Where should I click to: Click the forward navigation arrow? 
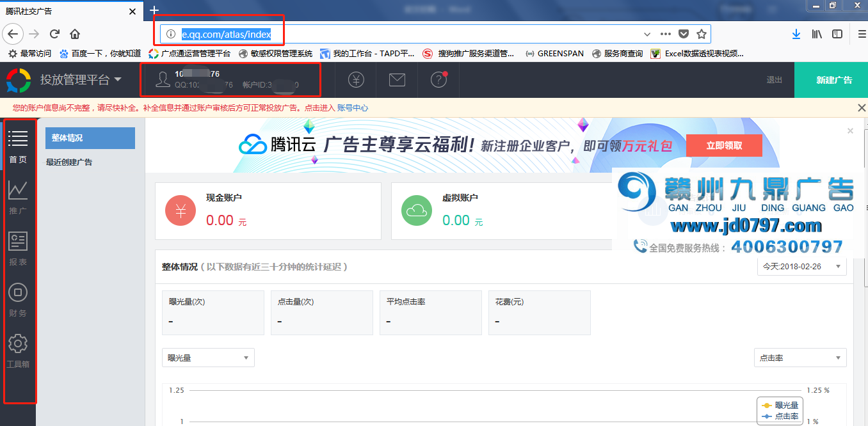pos(34,34)
